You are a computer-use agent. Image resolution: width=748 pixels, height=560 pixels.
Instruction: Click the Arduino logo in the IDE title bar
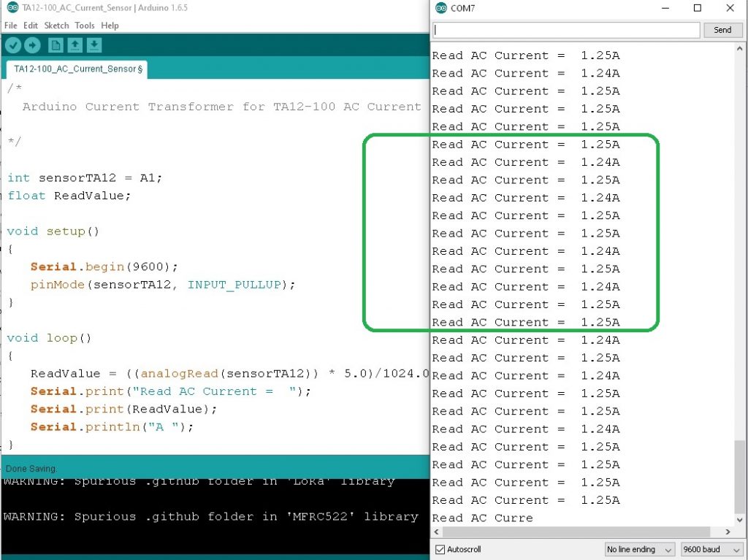click(x=13, y=7)
